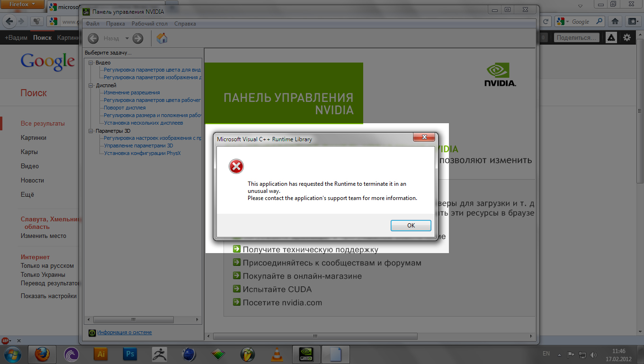Click the NVIDIA Control Panel taskbar icon
Image resolution: width=644 pixels, height=364 pixels.
[x=306, y=354]
